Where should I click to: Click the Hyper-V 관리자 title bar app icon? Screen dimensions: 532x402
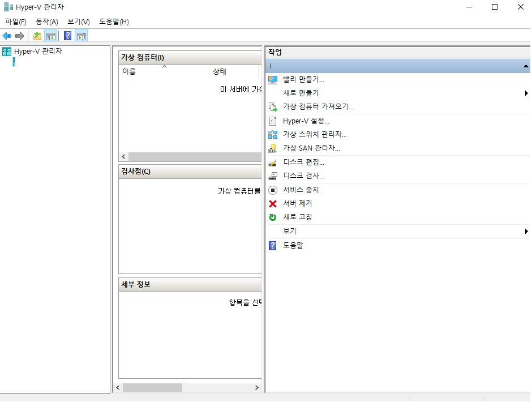point(8,7)
